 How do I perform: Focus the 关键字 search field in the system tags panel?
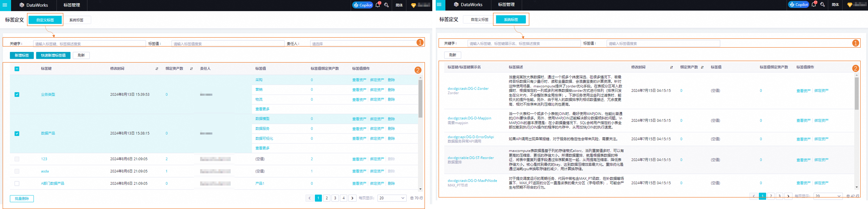click(x=524, y=43)
